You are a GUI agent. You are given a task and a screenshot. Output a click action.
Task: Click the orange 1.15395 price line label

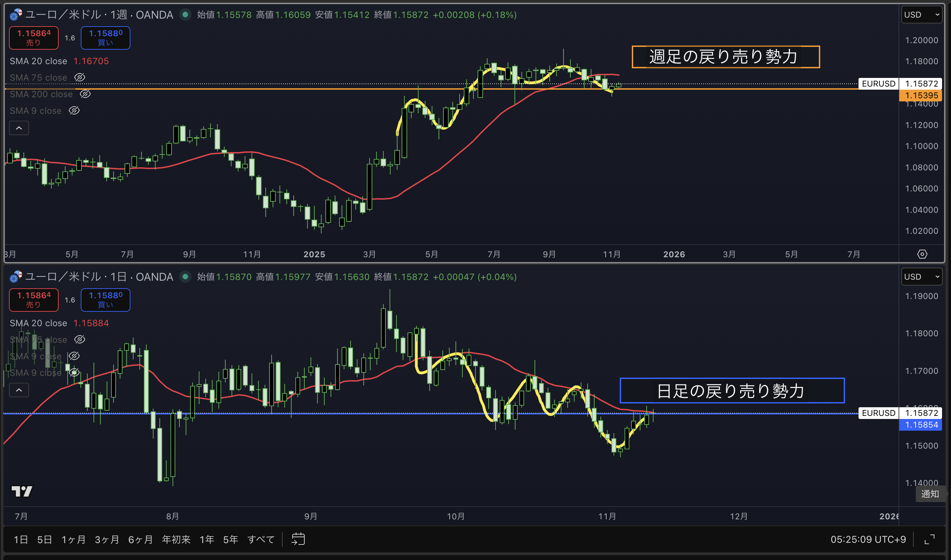pos(921,96)
